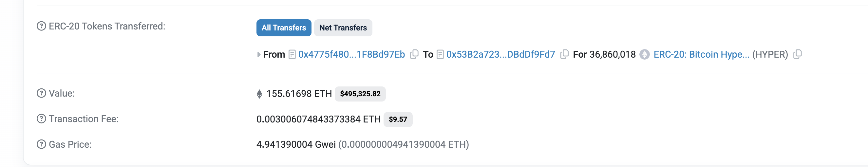The height and width of the screenshot is (167, 868).
Task: Expand the triangle arrow before From
Action: (x=258, y=55)
